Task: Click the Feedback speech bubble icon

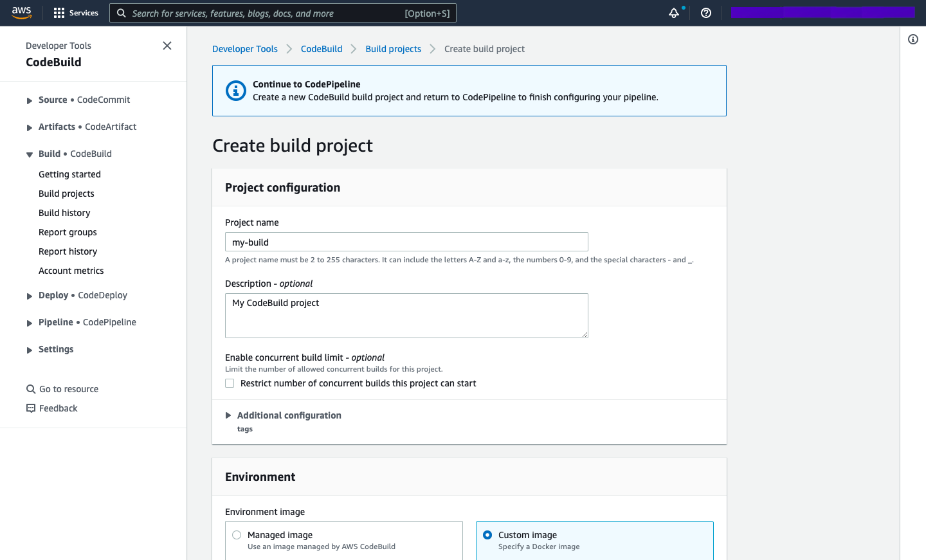Action: (x=31, y=408)
